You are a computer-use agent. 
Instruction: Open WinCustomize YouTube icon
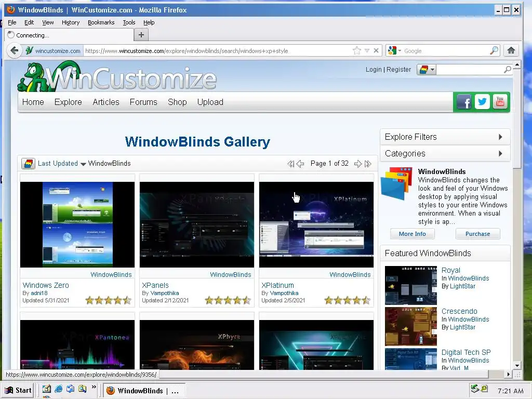[x=500, y=101]
